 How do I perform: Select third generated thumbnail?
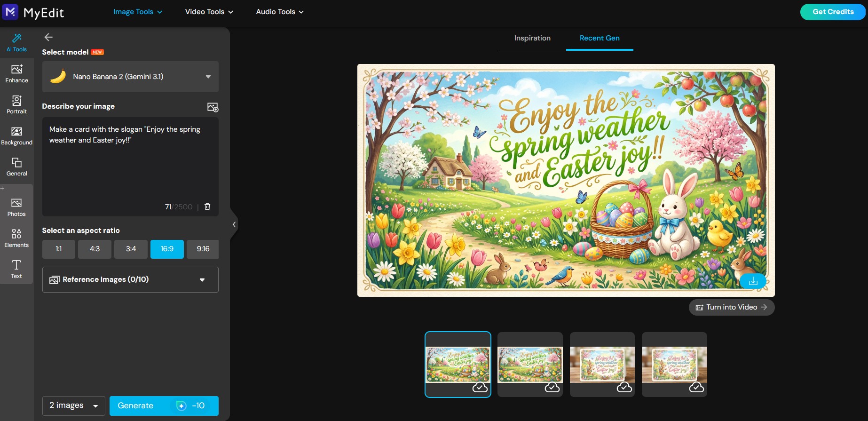602,364
